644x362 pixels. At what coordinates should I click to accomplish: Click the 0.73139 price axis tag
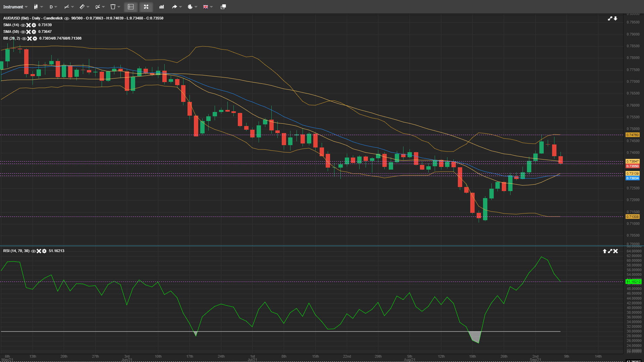tap(633, 174)
